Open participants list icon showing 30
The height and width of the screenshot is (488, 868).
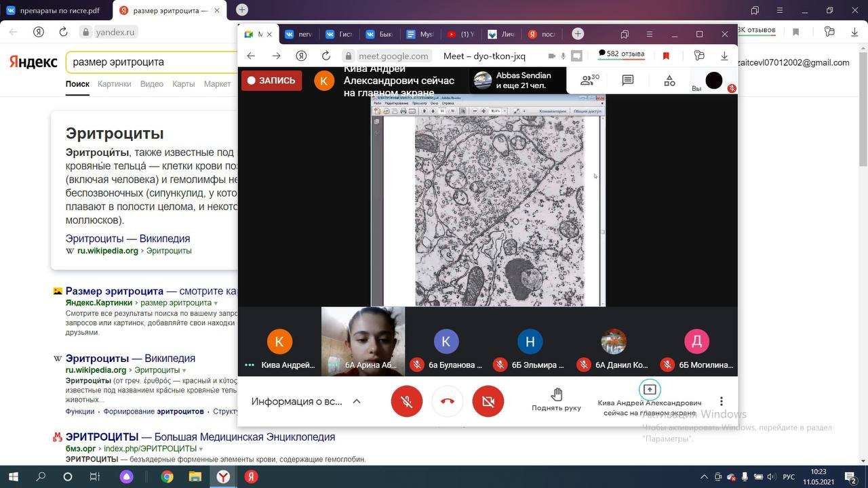pyautogui.click(x=590, y=81)
